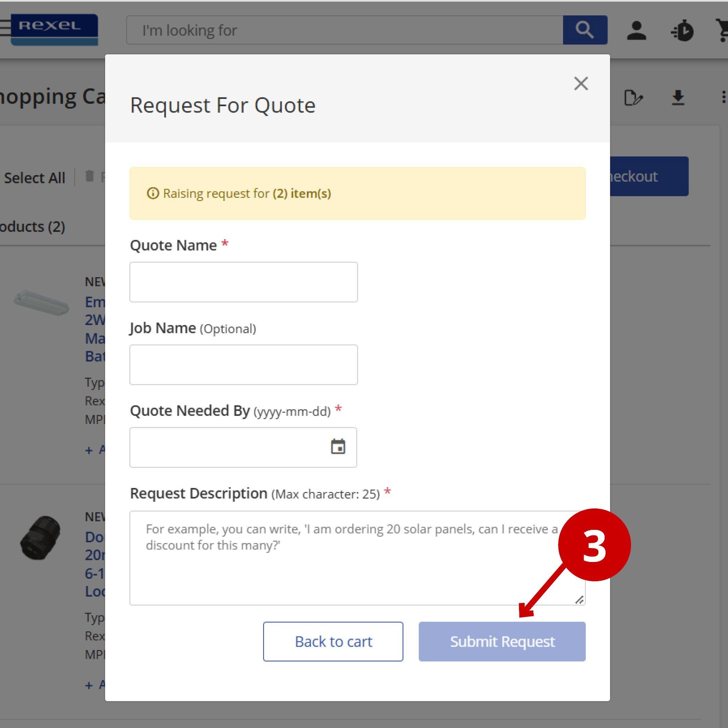The height and width of the screenshot is (728, 728).
Task: Click into the Quote Name field
Action: [243, 282]
